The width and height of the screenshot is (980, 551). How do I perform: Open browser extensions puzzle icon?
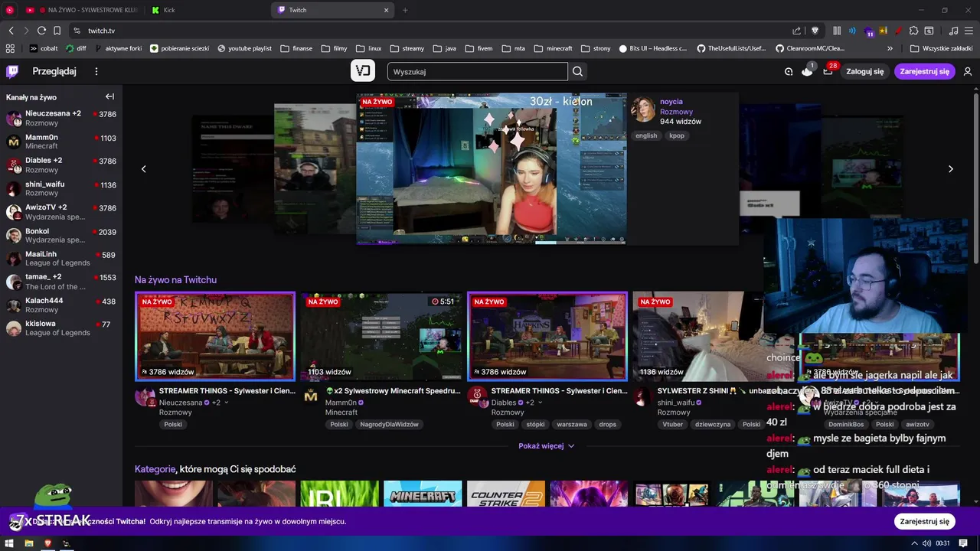coord(913,31)
